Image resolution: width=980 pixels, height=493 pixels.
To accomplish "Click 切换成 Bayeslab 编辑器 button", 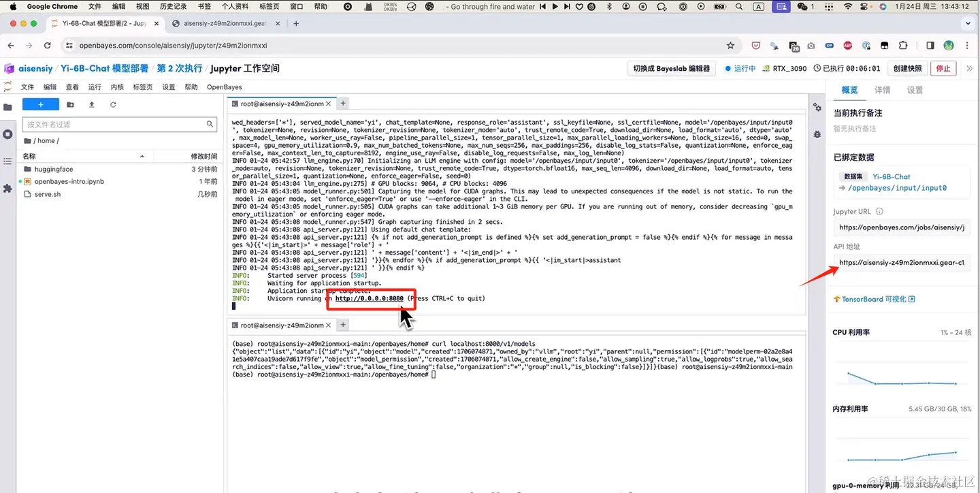I will click(671, 68).
